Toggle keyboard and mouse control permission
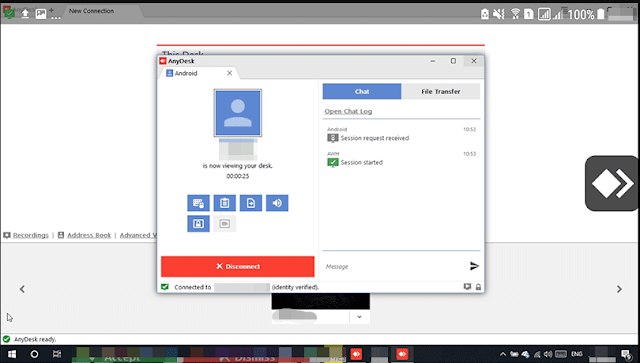640x363 pixels. point(198,203)
